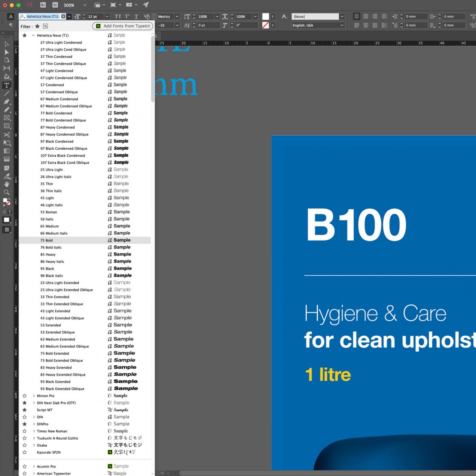Expand the Times New Roman font family
This screenshot has width=476, height=476.
coord(34,431)
